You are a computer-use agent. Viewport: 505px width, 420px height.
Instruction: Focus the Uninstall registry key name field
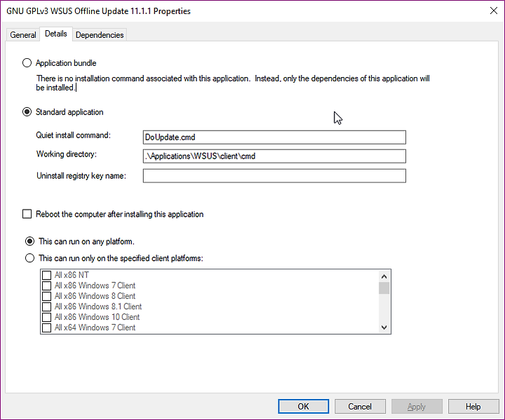(x=274, y=176)
